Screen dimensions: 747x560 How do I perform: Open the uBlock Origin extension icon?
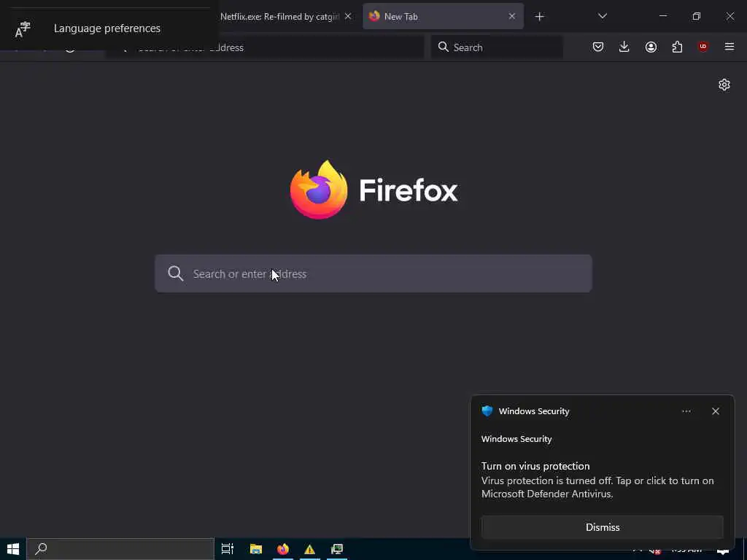coord(703,46)
